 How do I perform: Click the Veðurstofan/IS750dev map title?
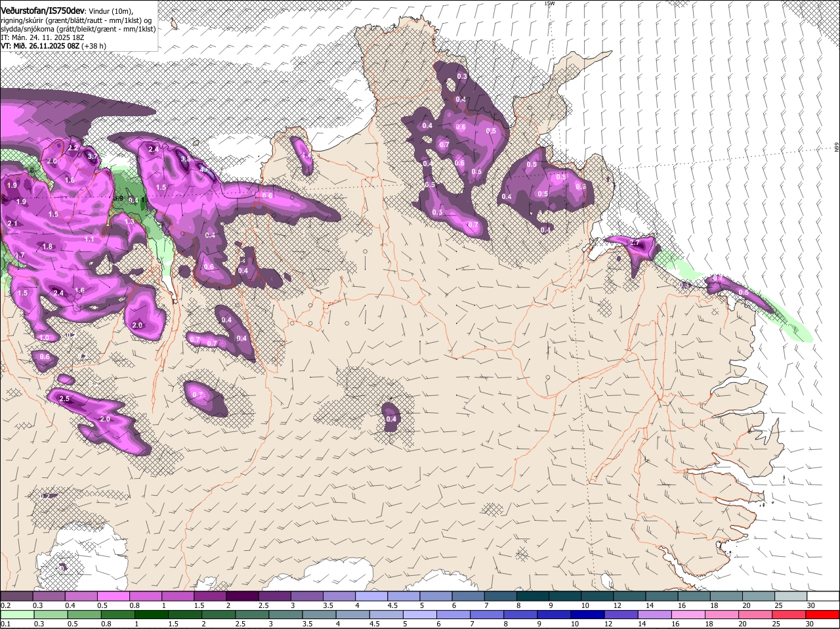tap(43, 11)
